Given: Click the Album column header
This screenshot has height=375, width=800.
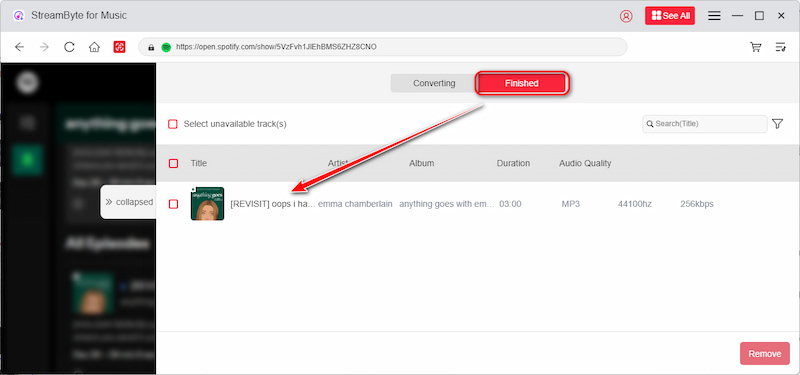Looking at the screenshot, I should click(421, 163).
